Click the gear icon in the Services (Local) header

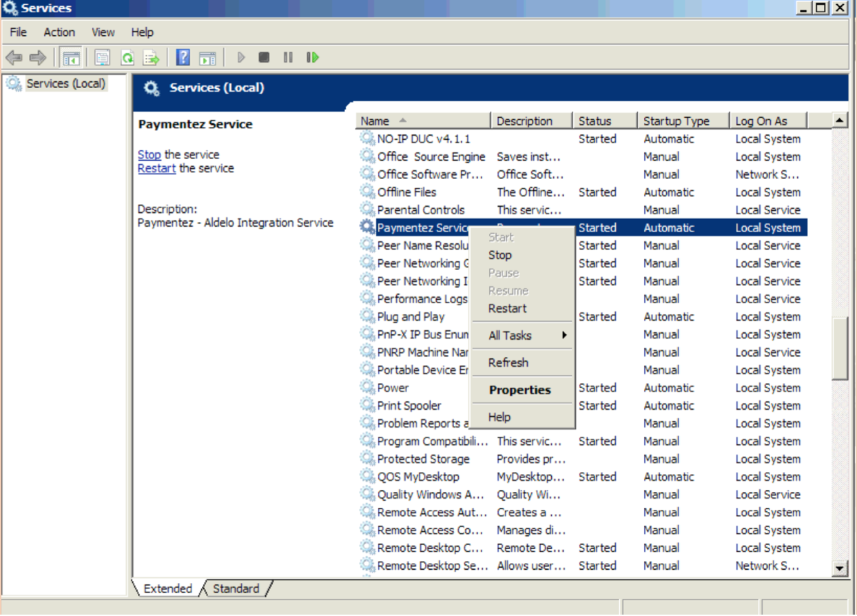click(x=151, y=88)
